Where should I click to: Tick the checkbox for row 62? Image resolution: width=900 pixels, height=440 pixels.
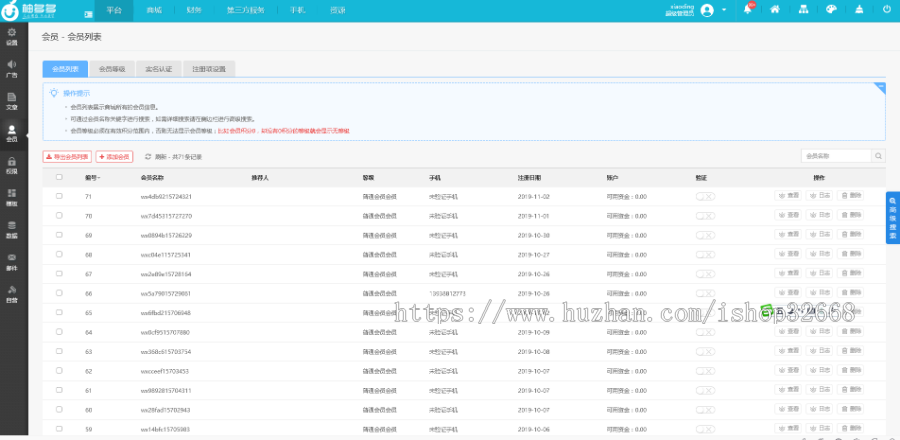[x=59, y=370]
